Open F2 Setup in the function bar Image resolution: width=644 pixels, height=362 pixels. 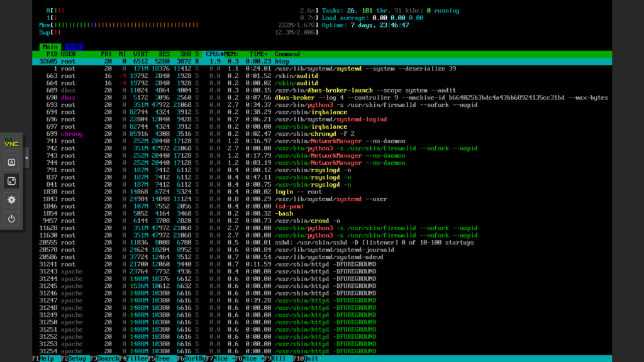pyautogui.click(x=74, y=359)
